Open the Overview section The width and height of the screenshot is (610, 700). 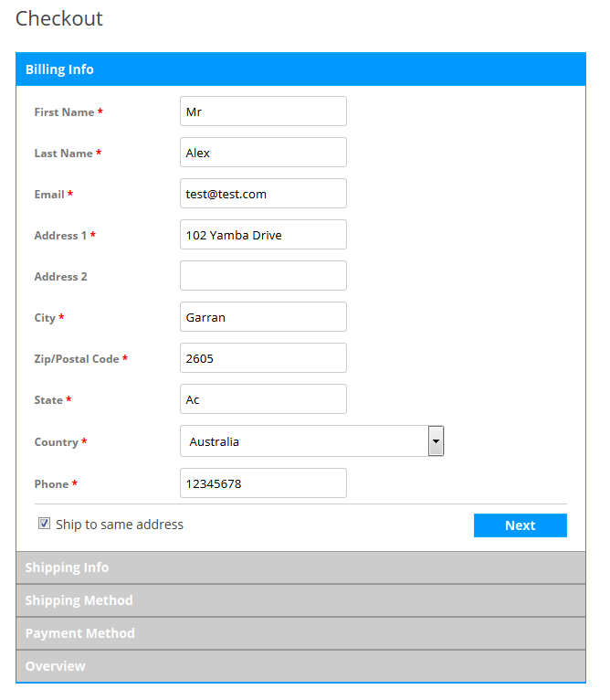300,666
